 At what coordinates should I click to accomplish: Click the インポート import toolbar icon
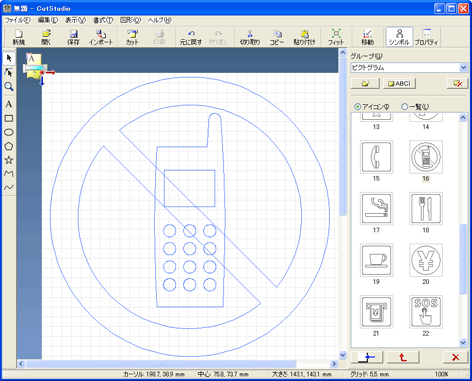[x=101, y=37]
